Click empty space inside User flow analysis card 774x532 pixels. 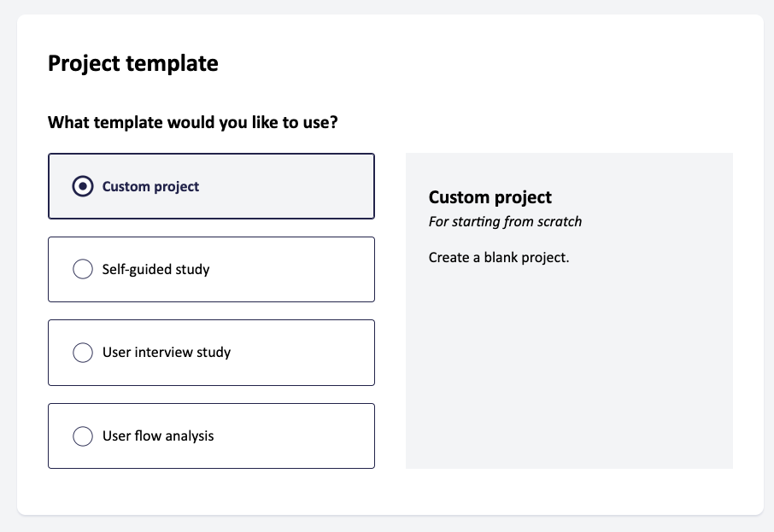coord(299,436)
